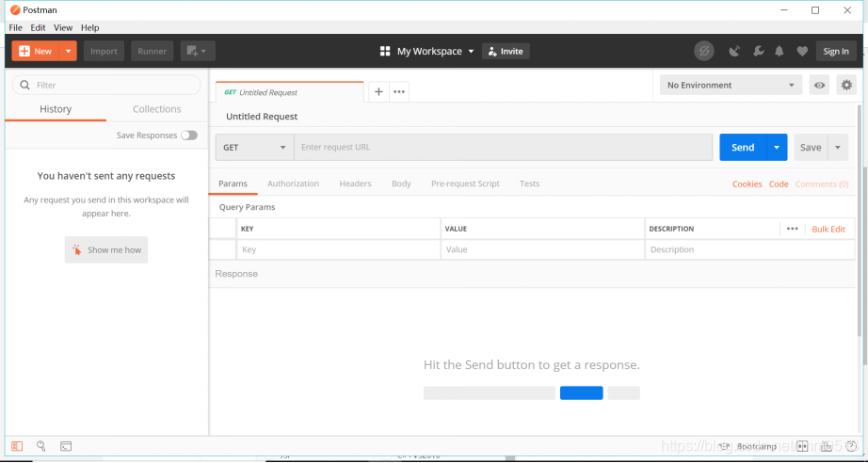Click the sync status icon

(703, 51)
